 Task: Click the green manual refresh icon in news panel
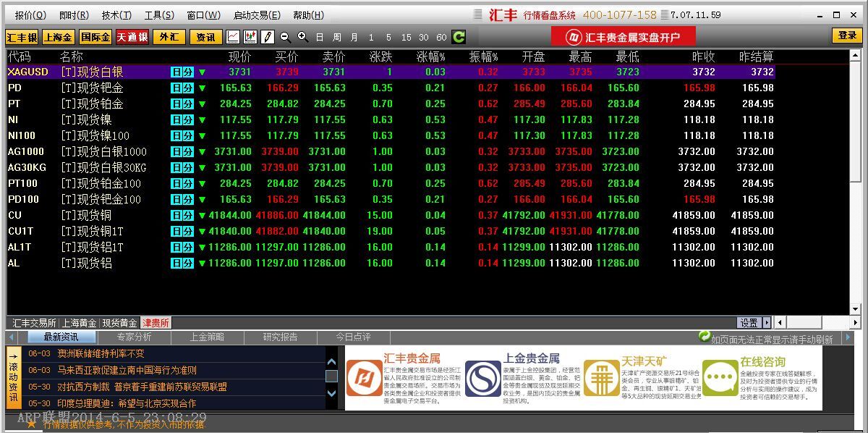[704, 337]
